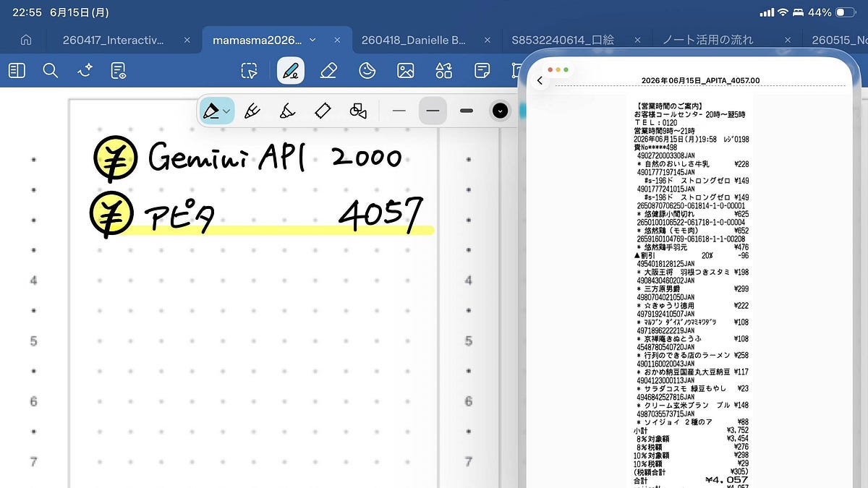Open the Shapes and elements tool
This screenshot has height=488, width=868.
[x=443, y=70]
